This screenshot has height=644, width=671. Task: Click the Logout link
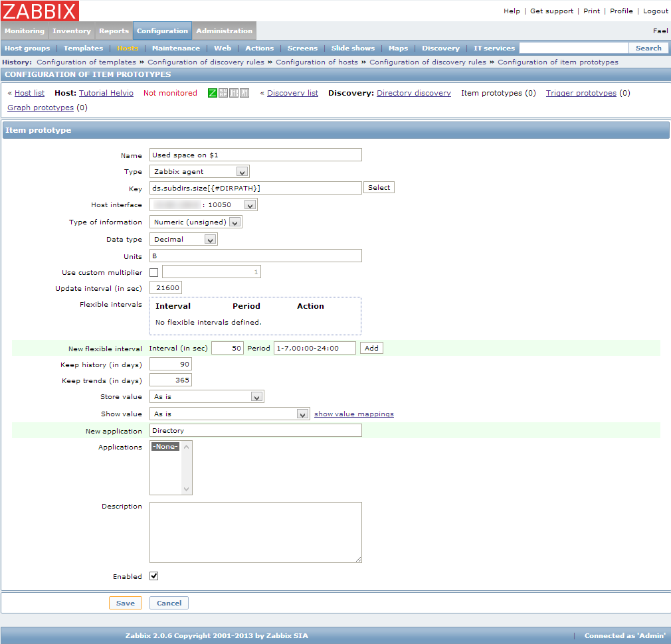[655, 11]
